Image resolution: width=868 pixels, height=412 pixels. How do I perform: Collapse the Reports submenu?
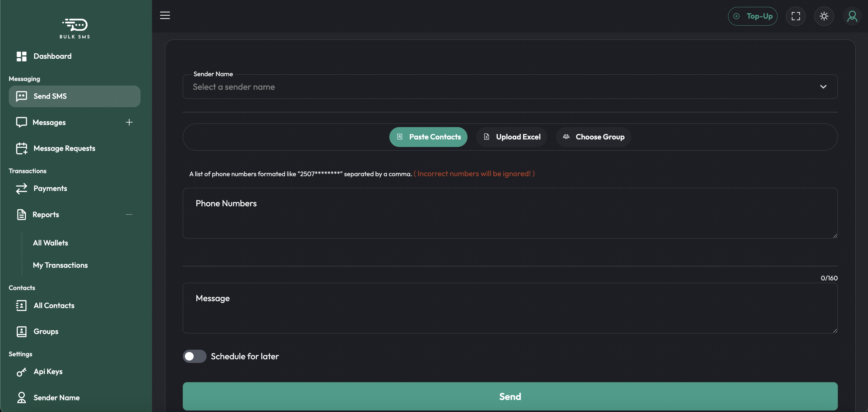pyautogui.click(x=129, y=214)
